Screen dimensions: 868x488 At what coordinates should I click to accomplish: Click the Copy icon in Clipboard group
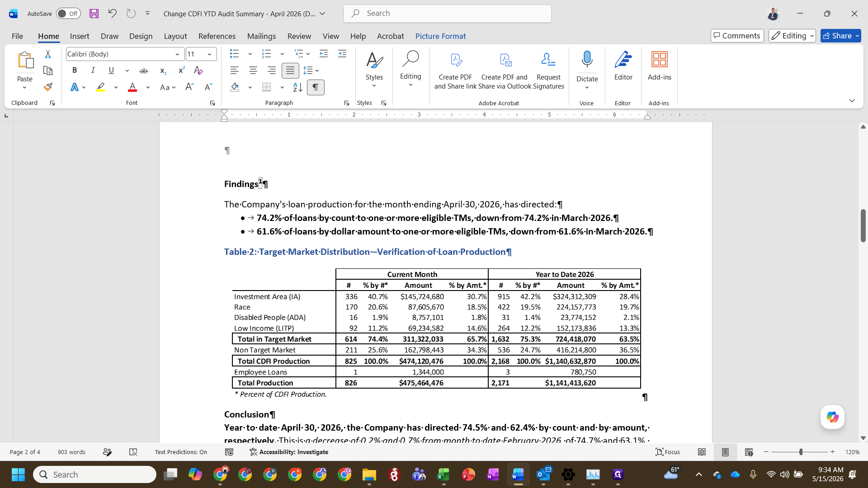(48, 70)
